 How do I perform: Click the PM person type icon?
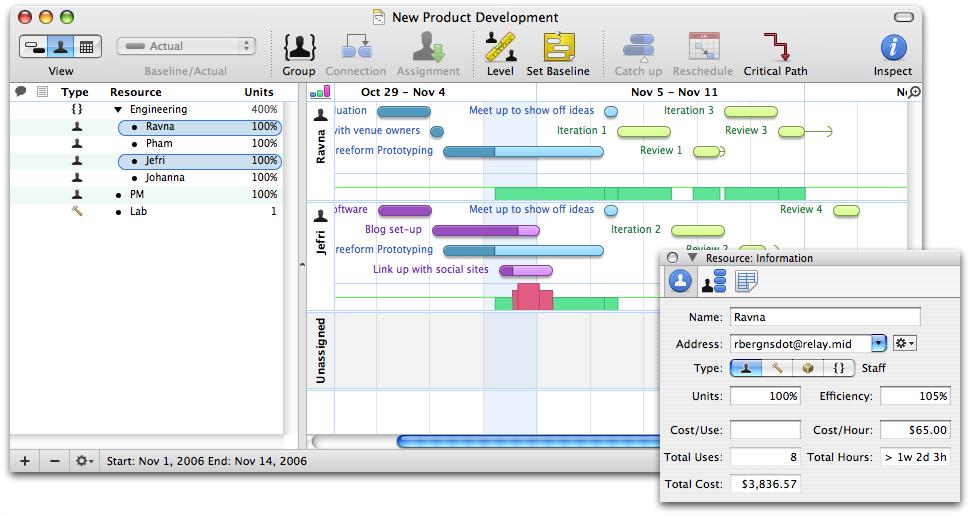(x=77, y=194)
